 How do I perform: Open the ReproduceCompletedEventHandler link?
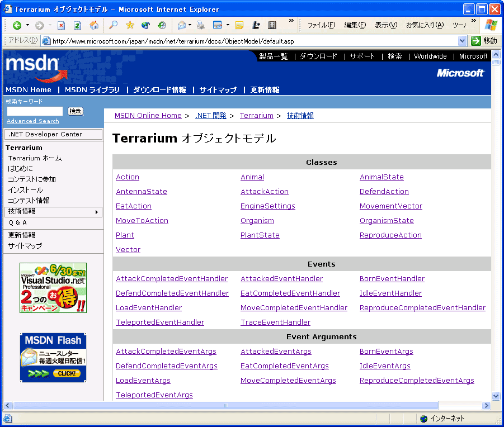click(x=422, y=308)
